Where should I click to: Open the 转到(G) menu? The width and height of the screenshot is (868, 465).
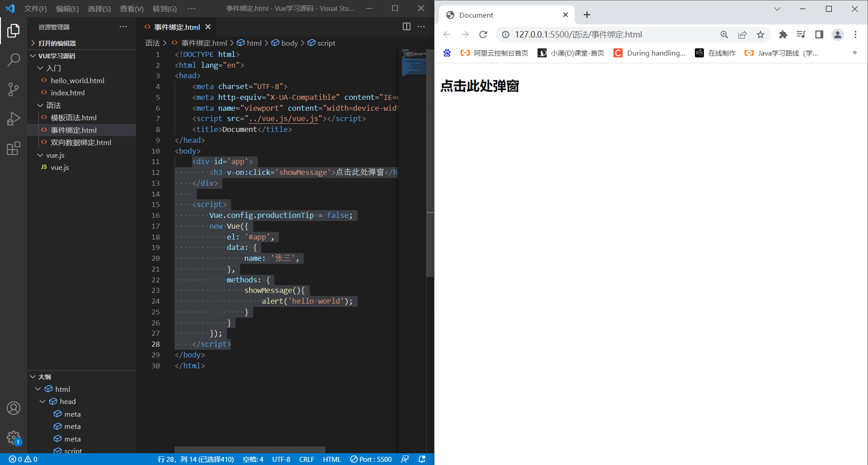click(x=165, y=9)
